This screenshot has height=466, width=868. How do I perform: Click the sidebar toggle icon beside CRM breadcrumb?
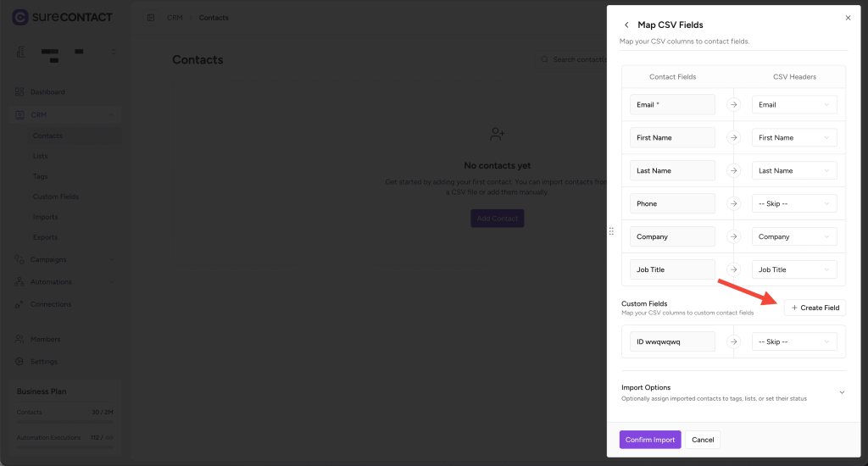[151, 18]
